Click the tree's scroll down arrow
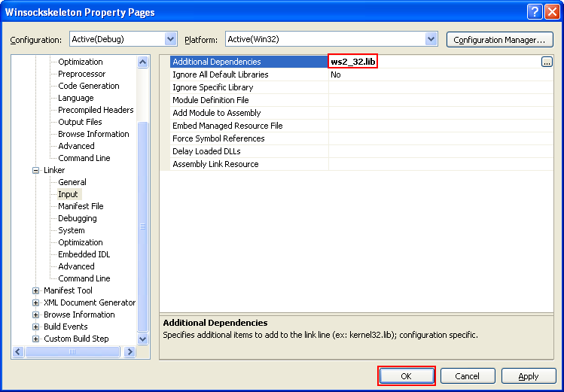Viewport: 564px width, 392px height. pyautogui.click(x=143, y=339)
